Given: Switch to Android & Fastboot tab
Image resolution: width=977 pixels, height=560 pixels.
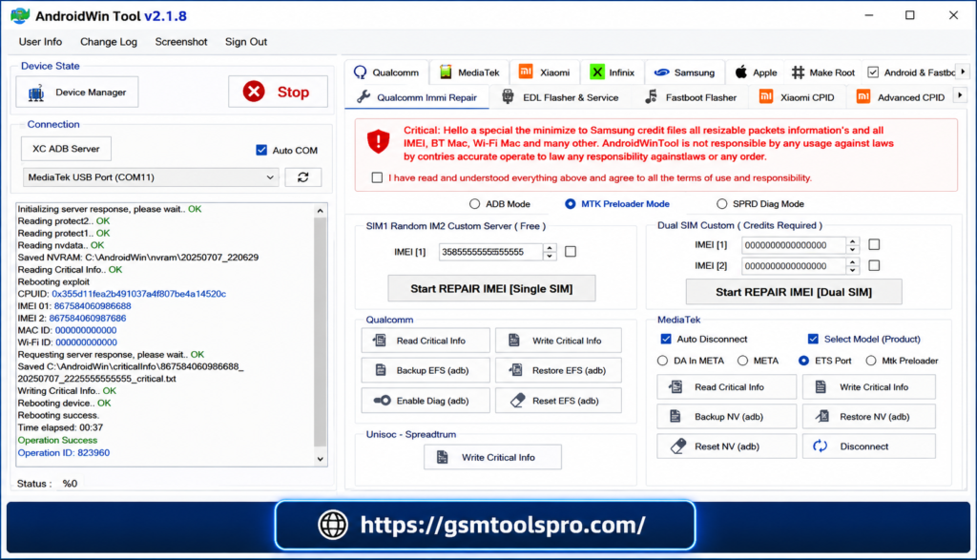Looking at the screenshot, I should pyautogui.click(x=911, y=73).
